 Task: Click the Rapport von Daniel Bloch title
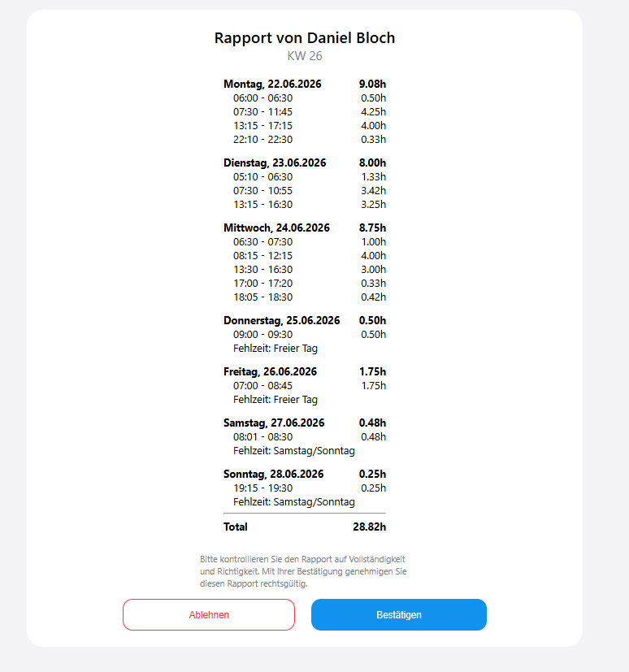point(305,37)
